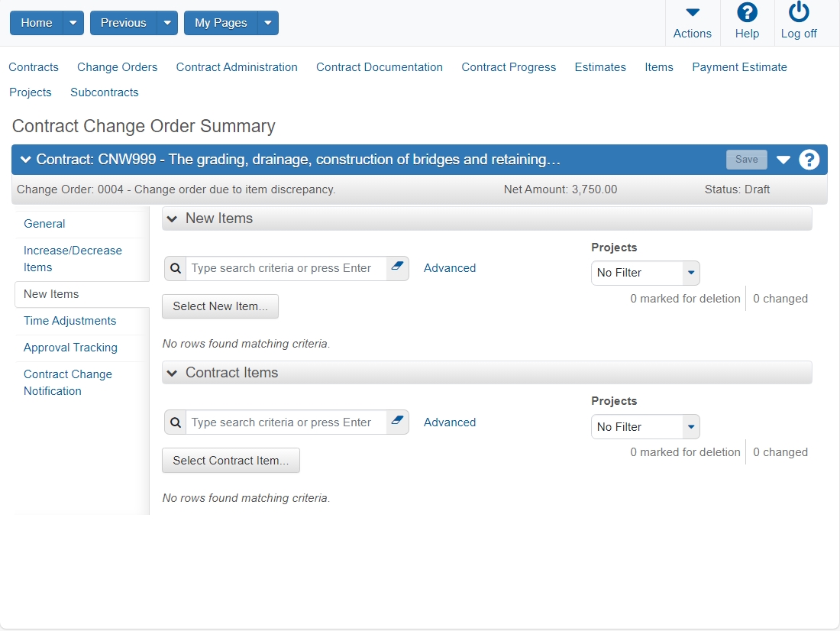Click 'Status: Draft' text
The image size is (840, 631).
(737, 189)
